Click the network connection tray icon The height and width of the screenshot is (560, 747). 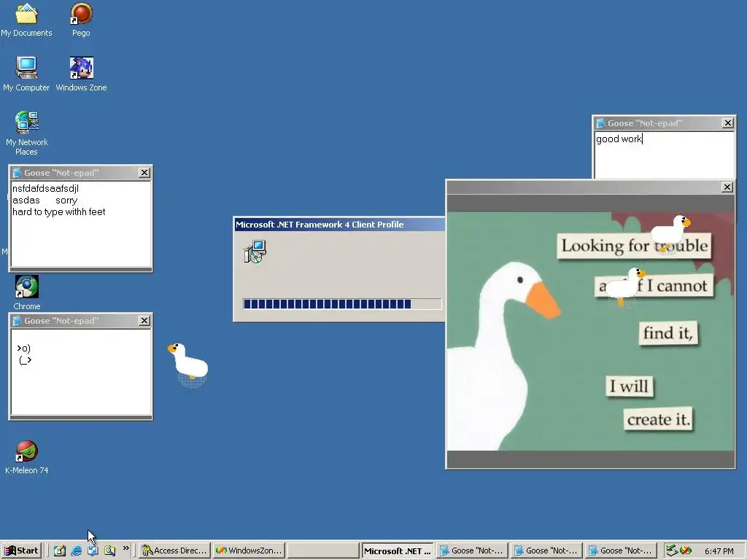(672, 551)
